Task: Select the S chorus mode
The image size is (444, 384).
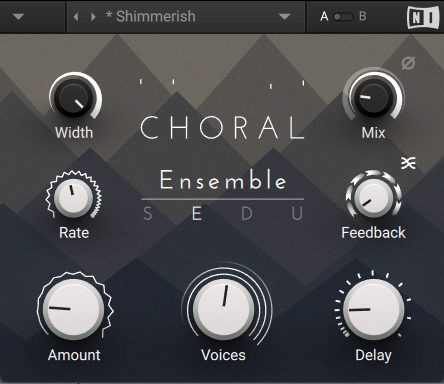Action: coord(148,213)
